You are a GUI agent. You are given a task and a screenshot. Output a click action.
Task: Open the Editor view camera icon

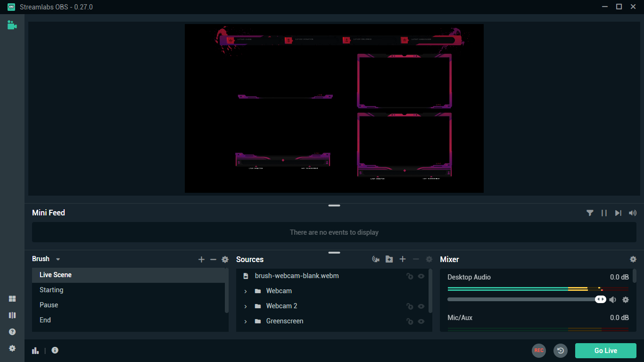[12, 25]
